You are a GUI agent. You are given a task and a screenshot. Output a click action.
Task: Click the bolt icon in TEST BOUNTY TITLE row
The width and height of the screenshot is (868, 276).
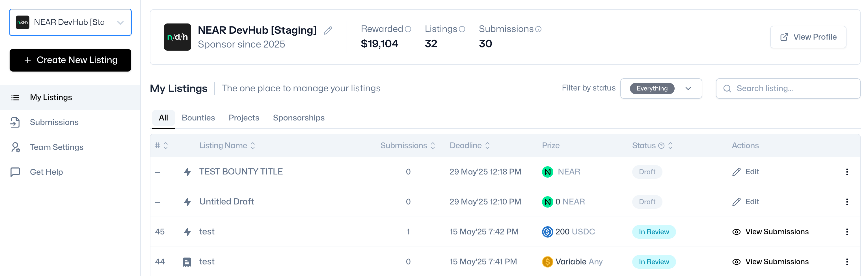187,172
